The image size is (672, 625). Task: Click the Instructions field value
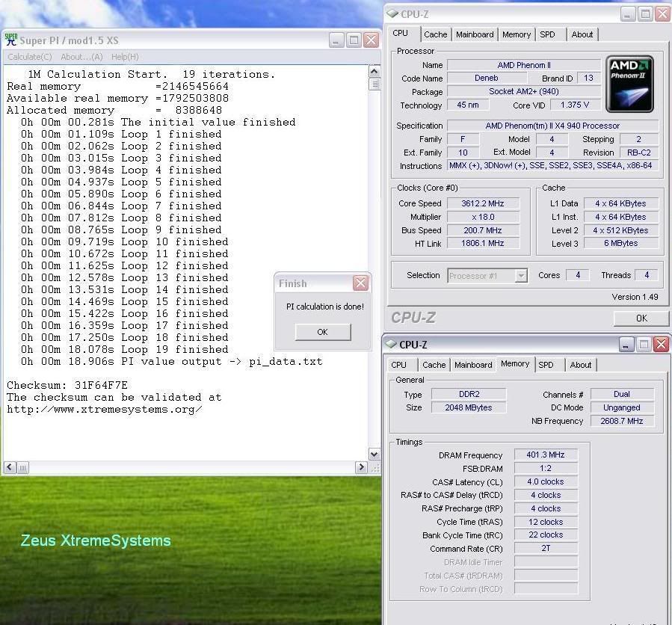[x=552, y=165]
